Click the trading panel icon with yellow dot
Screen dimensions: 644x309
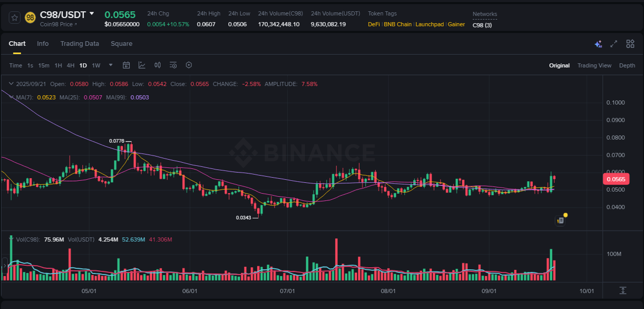coord(561,220)
